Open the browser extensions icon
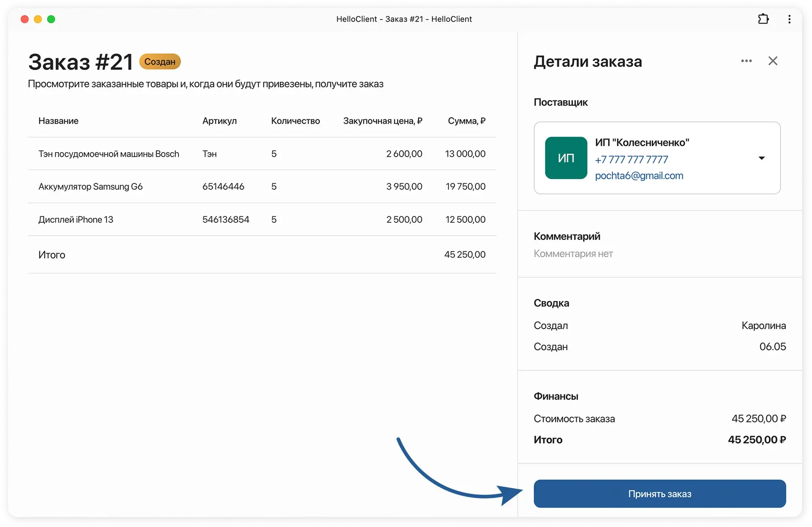 point(764,19)
